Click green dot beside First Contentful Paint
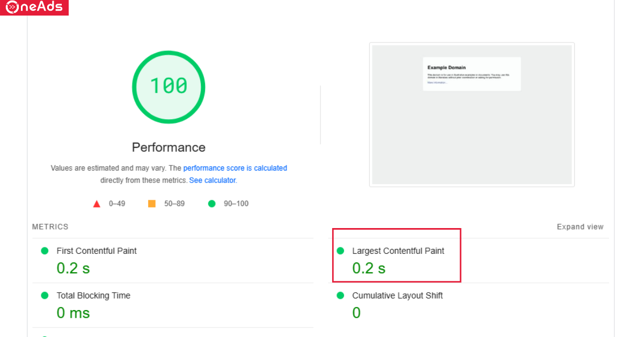 [x=45, y=251]
